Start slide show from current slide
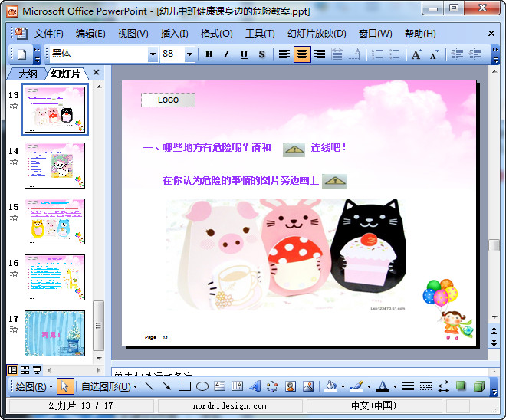The width and height of the screenshot is (506, 420). point(37,370)
